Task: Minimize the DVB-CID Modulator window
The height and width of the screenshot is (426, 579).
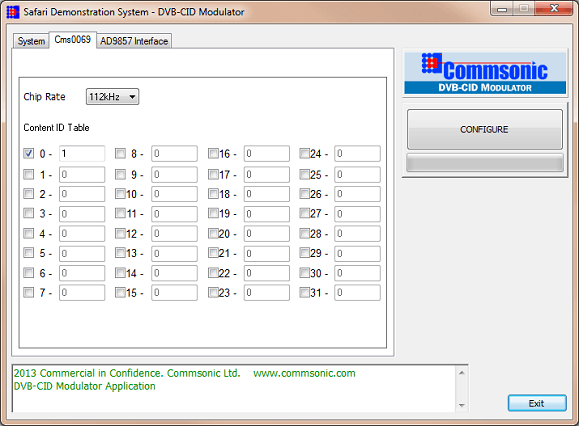Action: 502,8
